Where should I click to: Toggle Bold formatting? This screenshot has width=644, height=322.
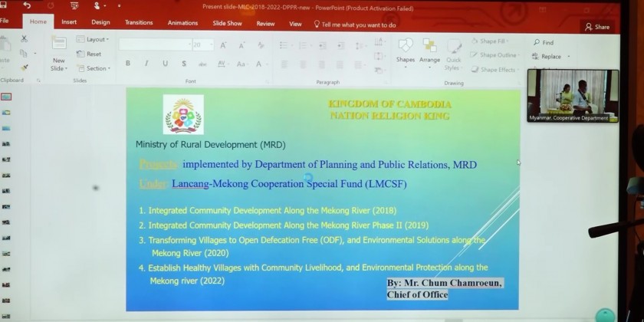pos(127,64)
